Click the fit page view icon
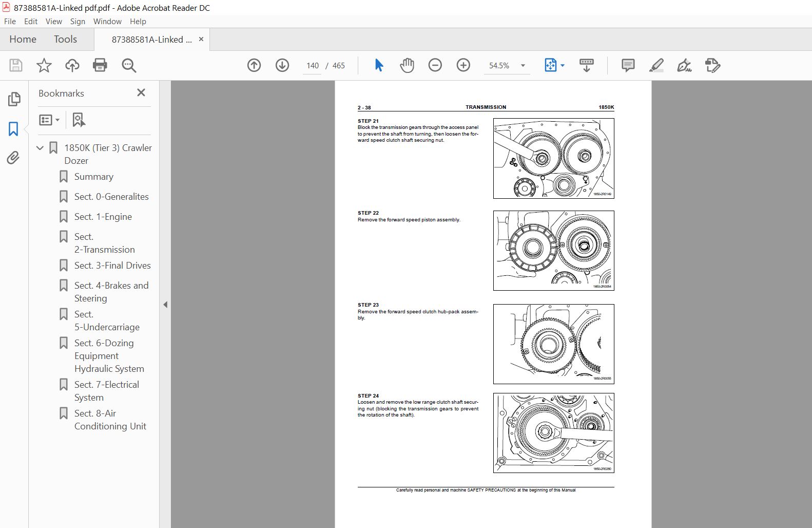This screenshot has width=812, height=528. click(x=550, y=65)
